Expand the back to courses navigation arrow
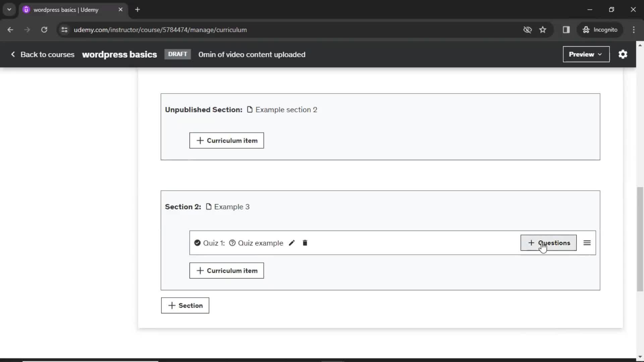The image size is (644, 362). [x=13, y=54]
